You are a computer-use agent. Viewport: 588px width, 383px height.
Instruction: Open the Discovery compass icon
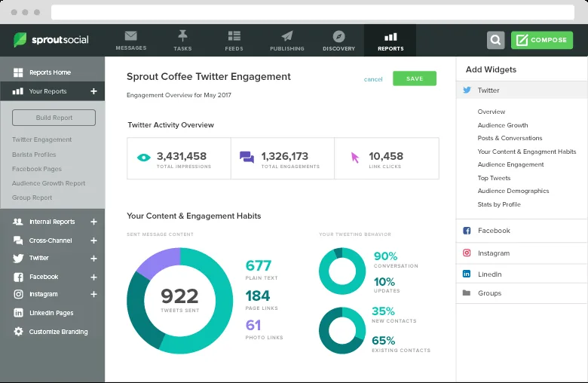(x=338, y=36)
